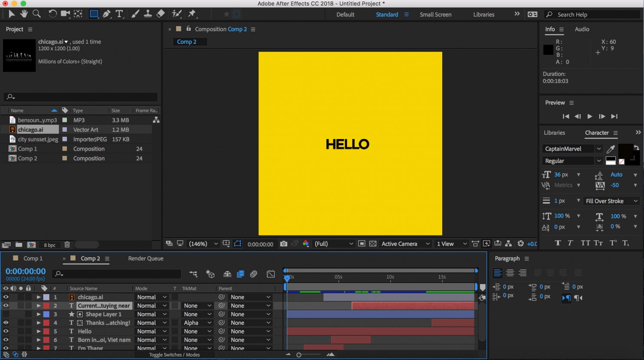Screen dimensions: 644x360
Task: Toggle visibility of Current...tuying near layer
Action: (x=6, y=306)
